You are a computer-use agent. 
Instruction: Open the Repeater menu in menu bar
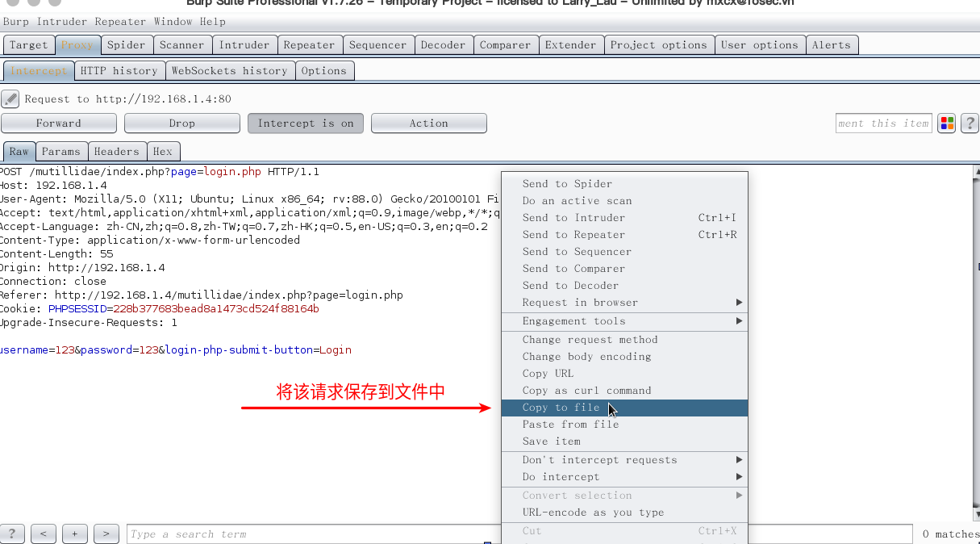[x=121, y=22]
